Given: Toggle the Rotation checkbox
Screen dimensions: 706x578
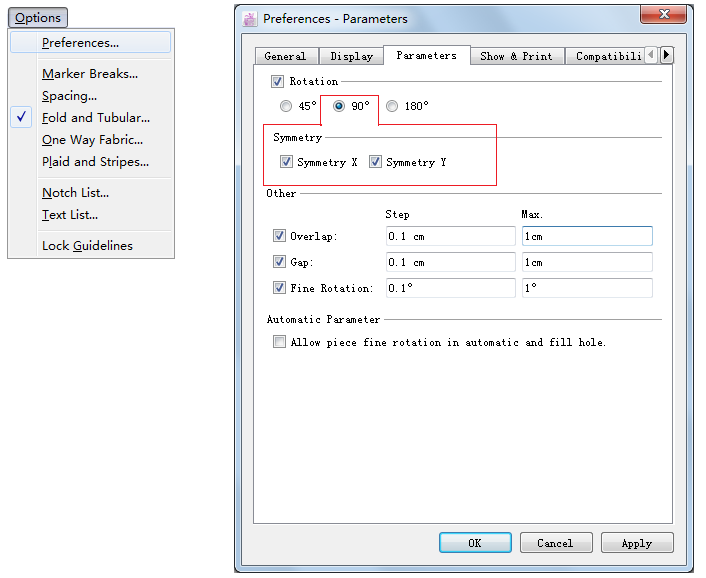Looking at the screenshot, I should click(x=277, y=81).
